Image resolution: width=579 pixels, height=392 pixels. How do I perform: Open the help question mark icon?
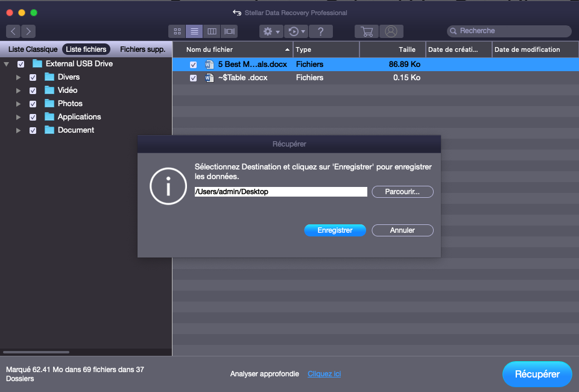pos(321,31)
